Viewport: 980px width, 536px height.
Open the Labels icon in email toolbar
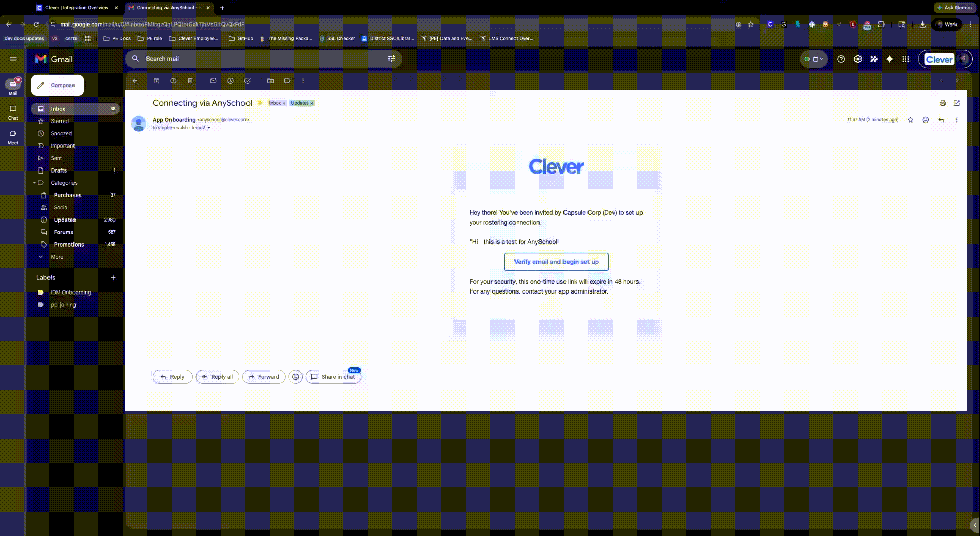coord(287,81)
